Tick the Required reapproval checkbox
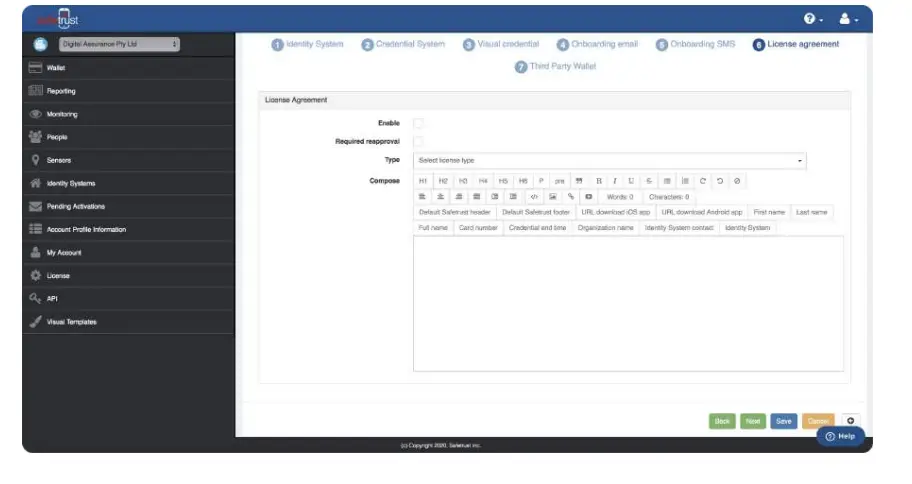This screenshot has height=484, width=912. tap(418, 141)
